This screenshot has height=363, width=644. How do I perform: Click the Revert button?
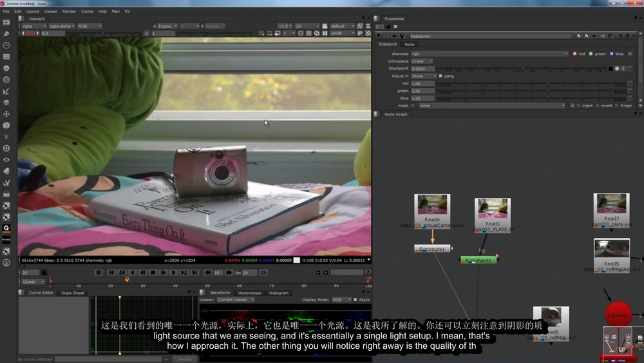[x=184, y=359]
